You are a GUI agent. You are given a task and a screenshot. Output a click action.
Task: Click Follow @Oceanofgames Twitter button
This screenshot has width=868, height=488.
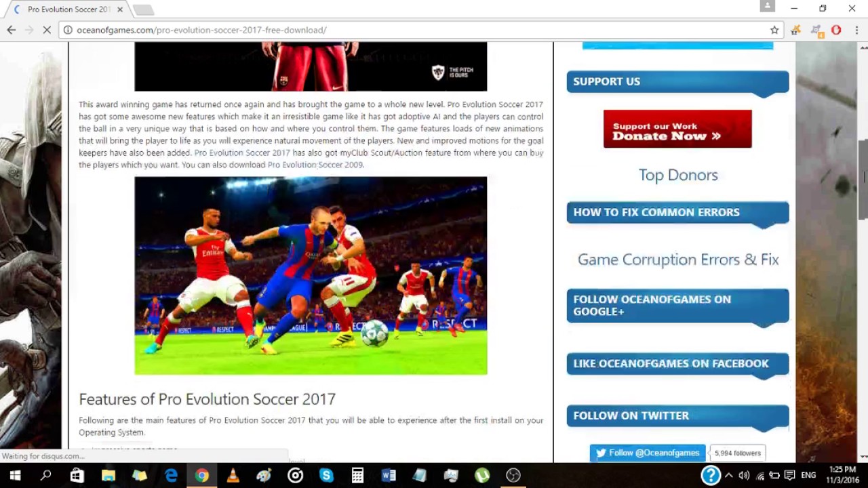[x=648, y=453]
